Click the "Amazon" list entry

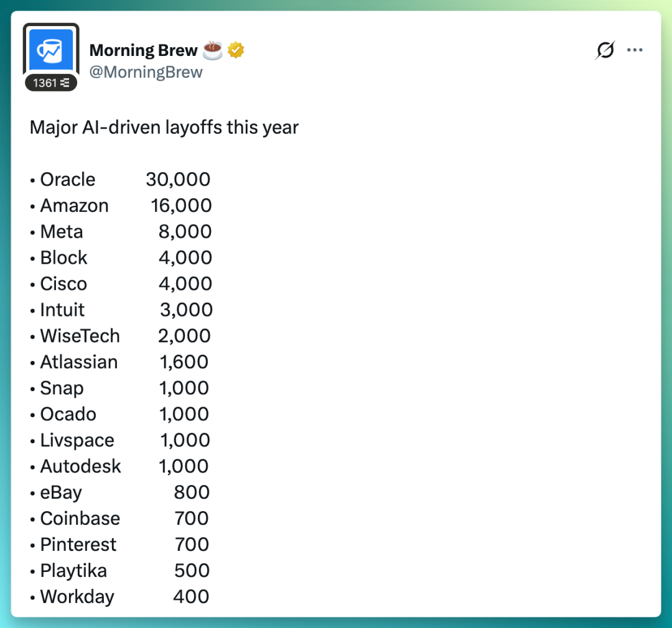point(75,206)
